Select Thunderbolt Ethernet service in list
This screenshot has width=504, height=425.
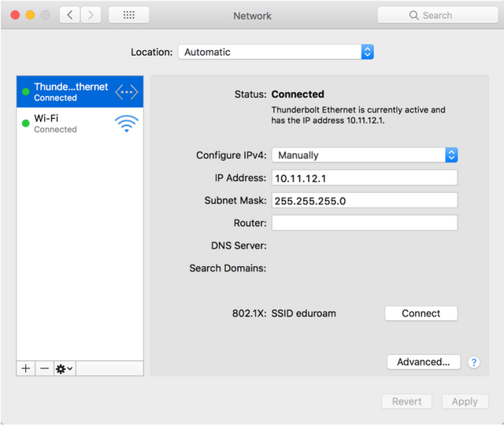80,92
